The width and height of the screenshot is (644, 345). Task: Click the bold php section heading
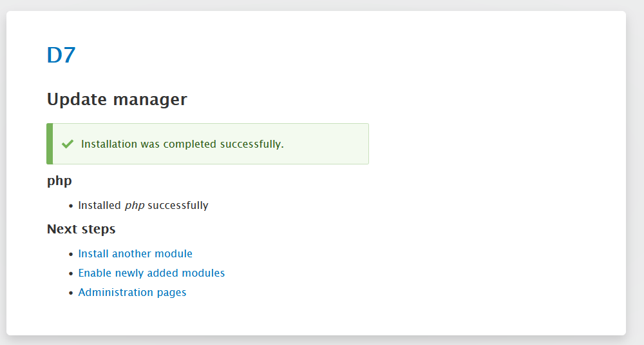pyautogui.click(x=59, y=181)
